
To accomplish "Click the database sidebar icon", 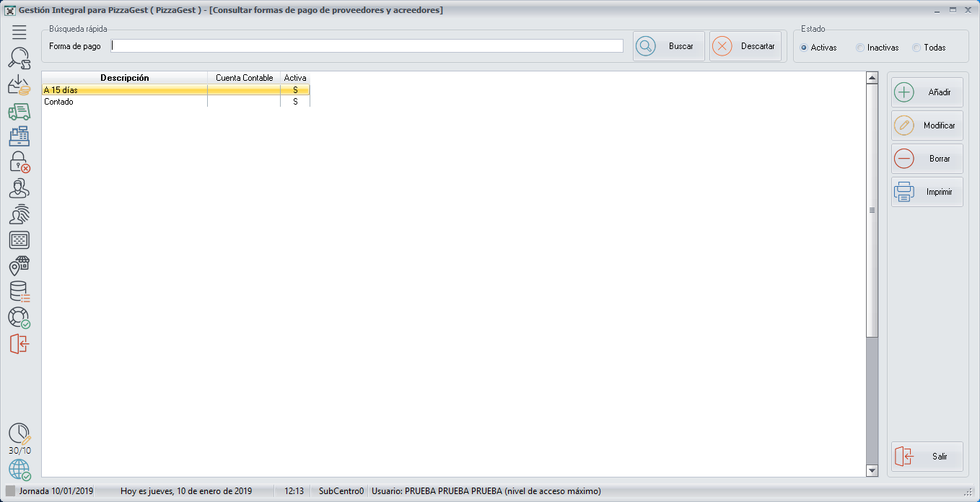I will tap(19, 291).
